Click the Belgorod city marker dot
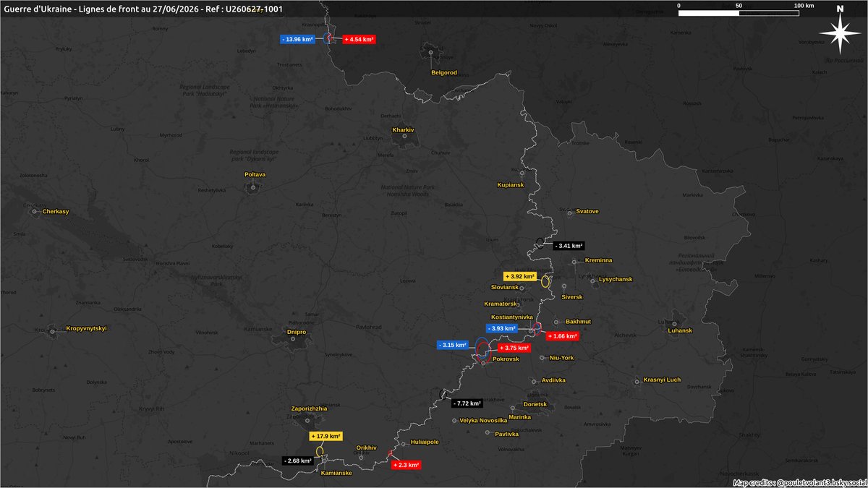868x488 pixels. [431, 53]
